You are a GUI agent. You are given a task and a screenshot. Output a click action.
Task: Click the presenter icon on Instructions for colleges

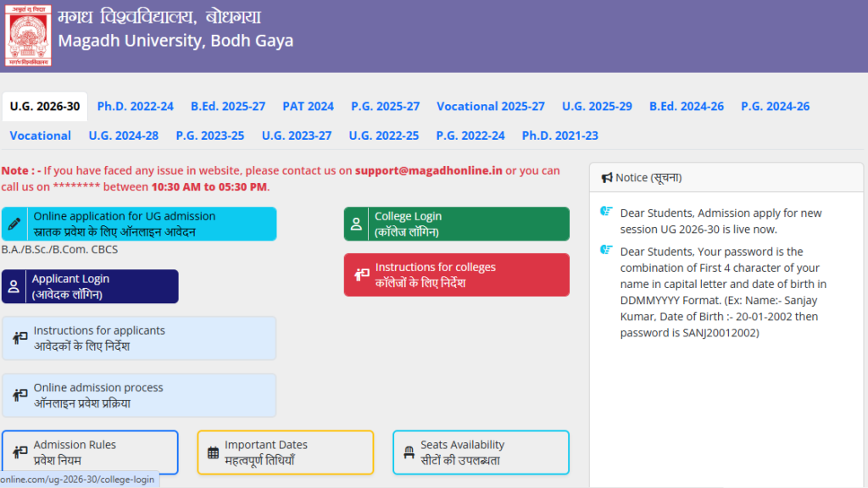362,274
